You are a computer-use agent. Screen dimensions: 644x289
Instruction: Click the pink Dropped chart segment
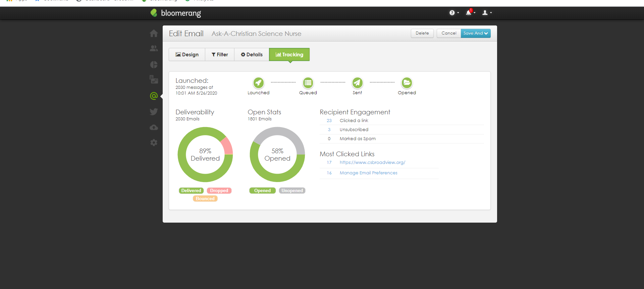coord(228,146)
